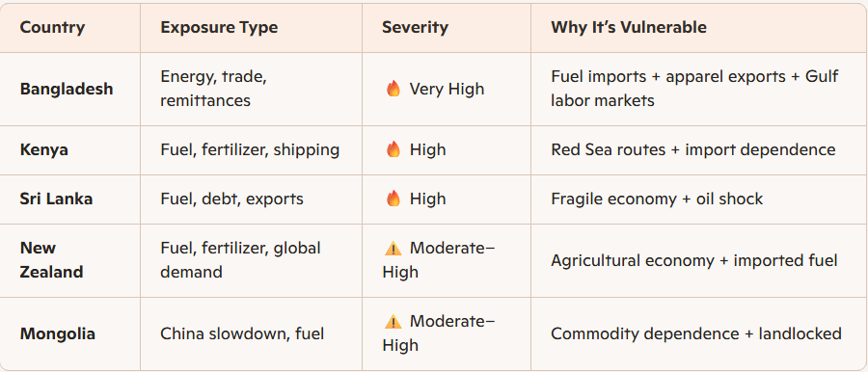Screen dimensions: 868x372
Task: Click the warning icon in New Zealand row
Action: tap(393, 249)
